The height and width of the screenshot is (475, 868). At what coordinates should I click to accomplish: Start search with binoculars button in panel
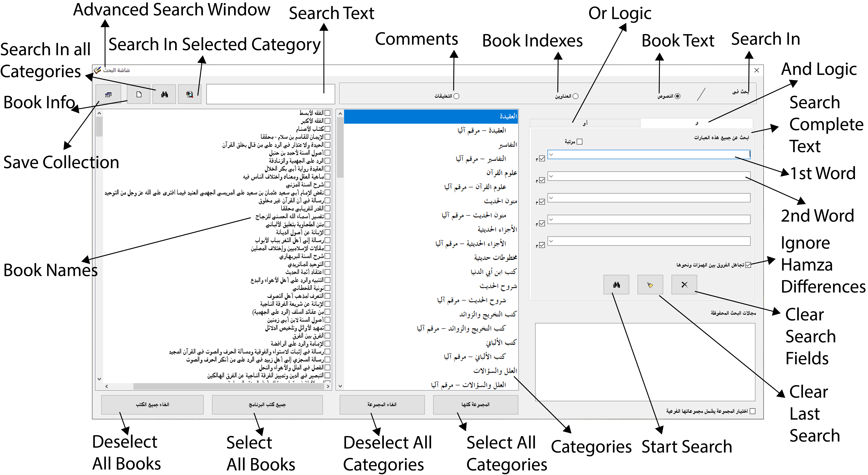(x=616, y=285)
